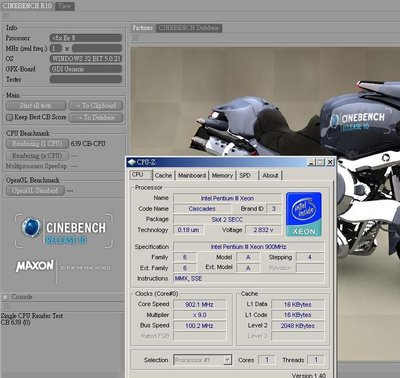Click the MHz multiplier count field
Image resolution: width=400 pixels, height=378 pixels.
click(x=56, y=48)
